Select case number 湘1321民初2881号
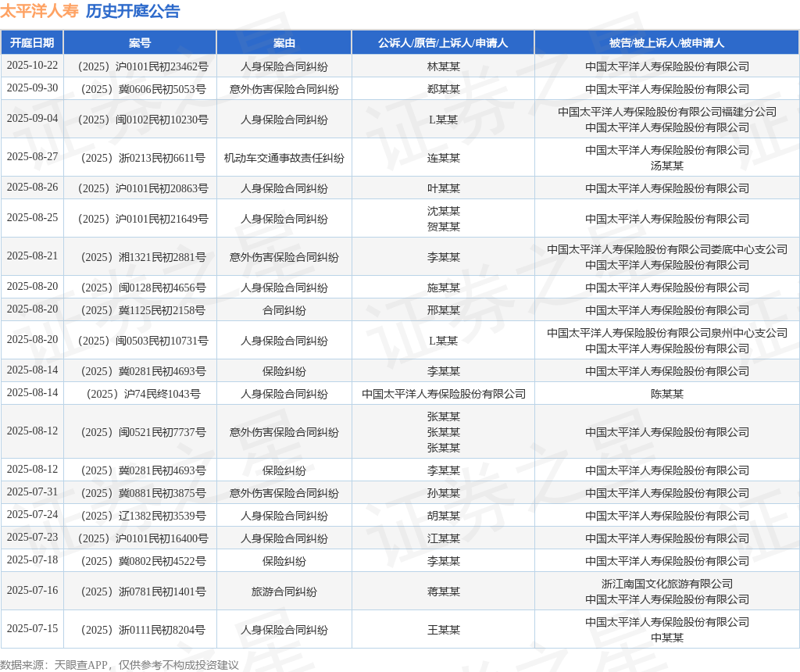800x672 pixels. coord(144,258)
